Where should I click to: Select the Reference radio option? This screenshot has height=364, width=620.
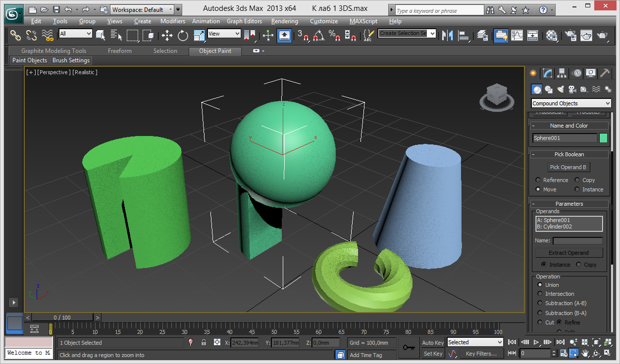[552, 180]
